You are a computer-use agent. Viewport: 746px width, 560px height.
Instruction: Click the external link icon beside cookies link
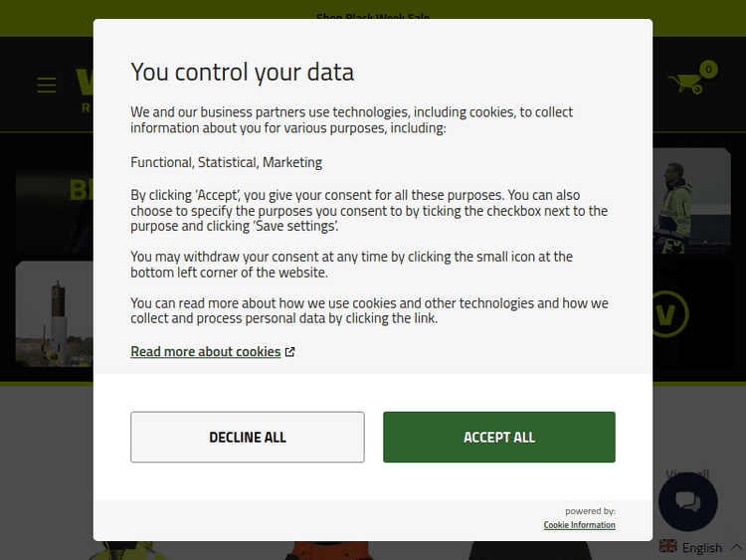290,351
